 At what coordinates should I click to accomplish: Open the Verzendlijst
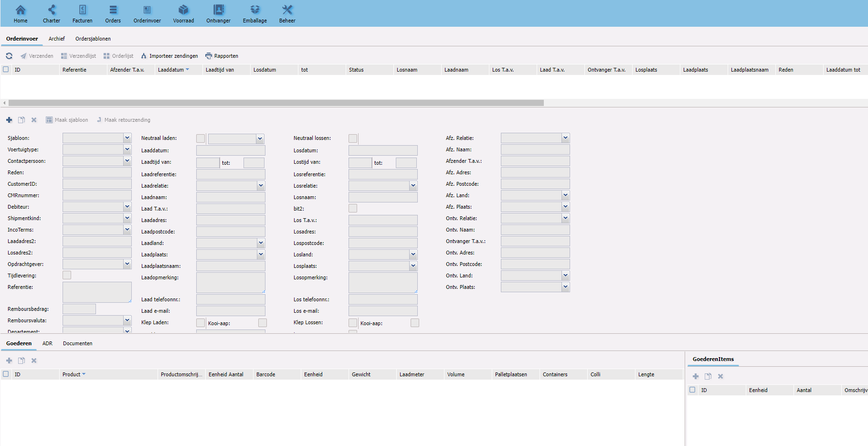[x=78, y=56]
